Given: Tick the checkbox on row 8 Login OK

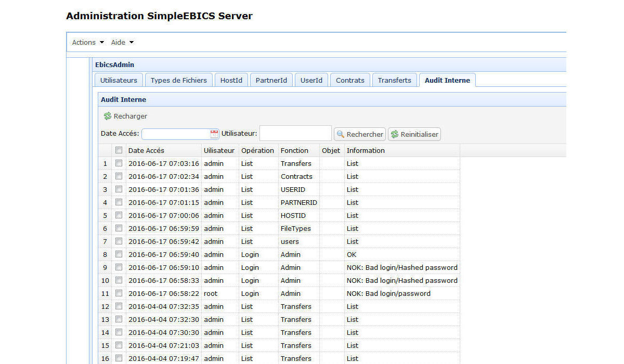Looking at the screenshot, I should pos(119,254).
